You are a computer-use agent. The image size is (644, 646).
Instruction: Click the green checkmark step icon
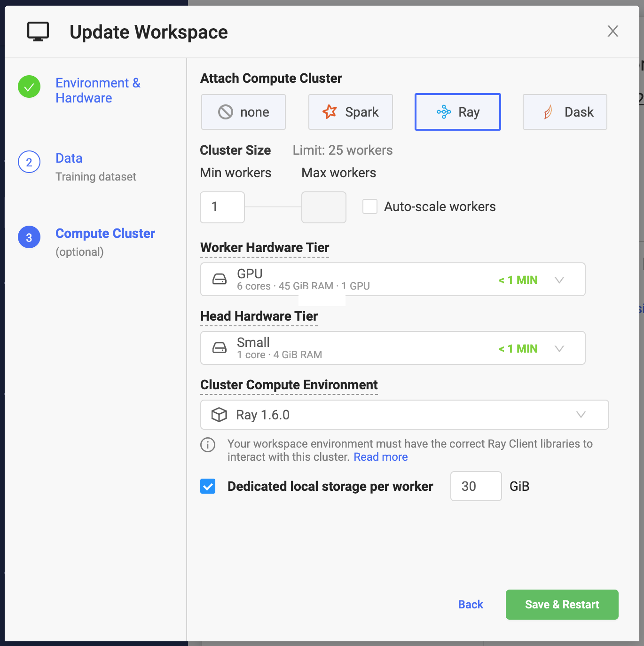(x=29, y=87)
